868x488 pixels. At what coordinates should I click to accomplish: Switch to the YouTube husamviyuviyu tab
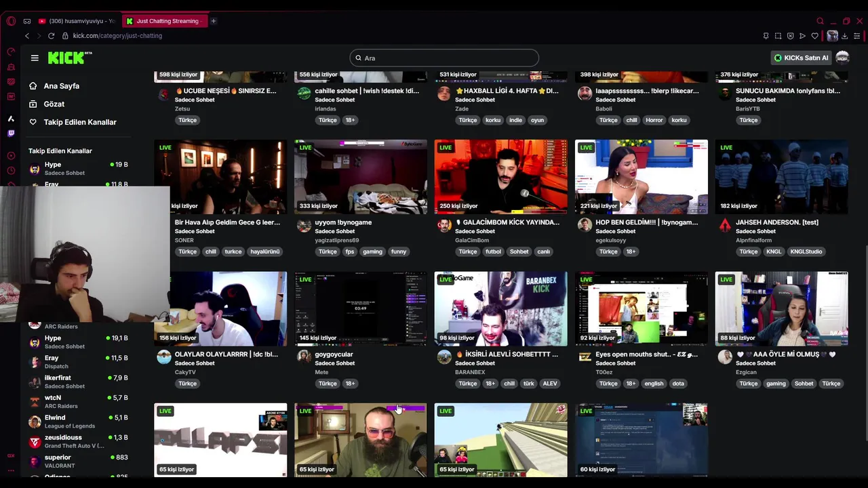tap(77, 21)
